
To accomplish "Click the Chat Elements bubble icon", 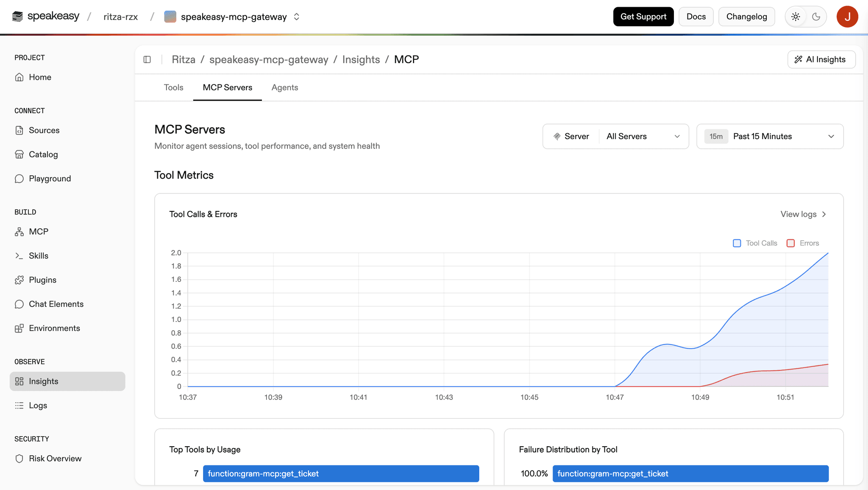I will (x=19, y=304).
